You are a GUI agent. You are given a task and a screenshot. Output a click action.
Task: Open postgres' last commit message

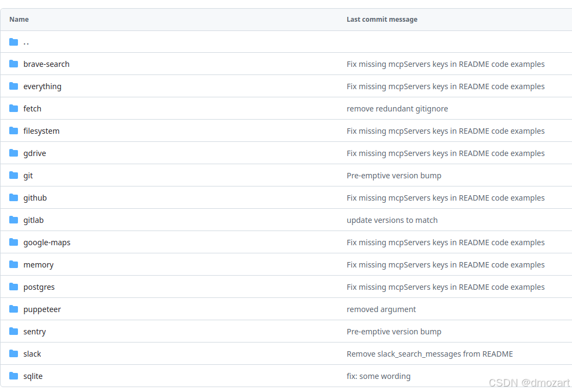445,288
